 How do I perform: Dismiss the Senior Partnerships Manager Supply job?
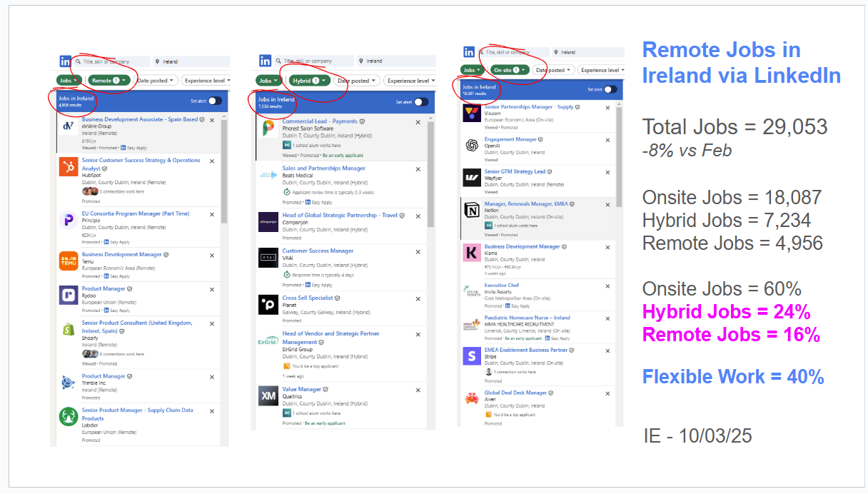click(607, 108)
